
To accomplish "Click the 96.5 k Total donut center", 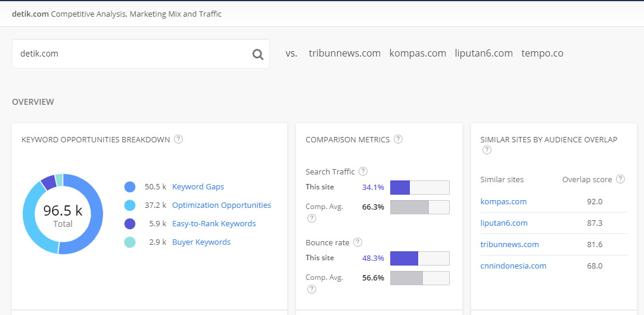I will (63, 215).
